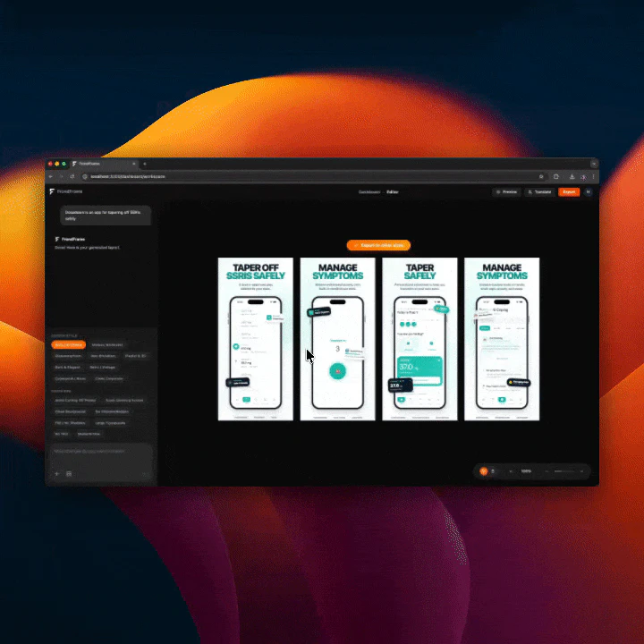Click the send arrow in prompt box

click(x=144, y=473)
